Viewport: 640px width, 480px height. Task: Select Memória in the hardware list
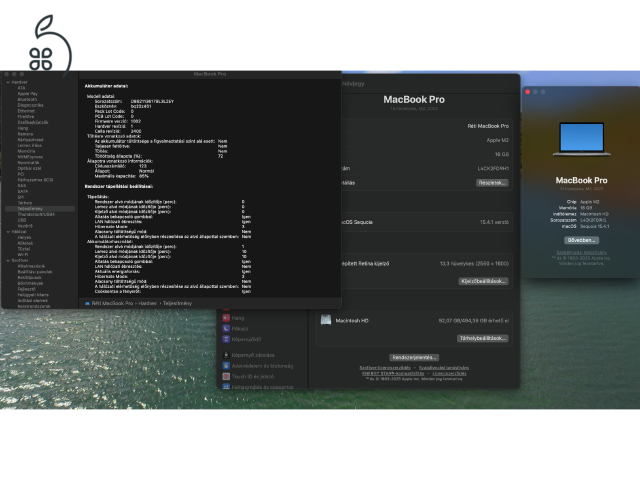point(26,151)
